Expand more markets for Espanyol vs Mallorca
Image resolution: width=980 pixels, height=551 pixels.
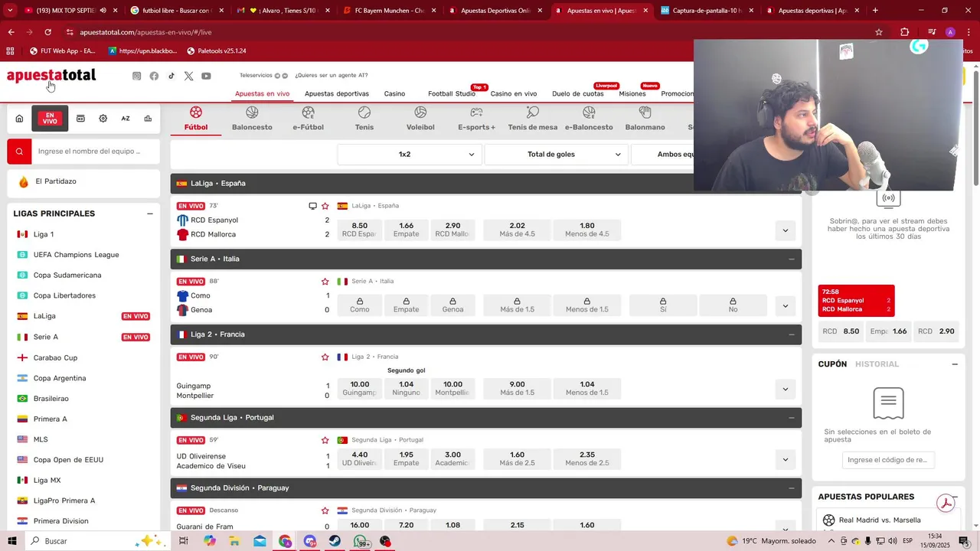pyautogui.click(x=785, y=230)
